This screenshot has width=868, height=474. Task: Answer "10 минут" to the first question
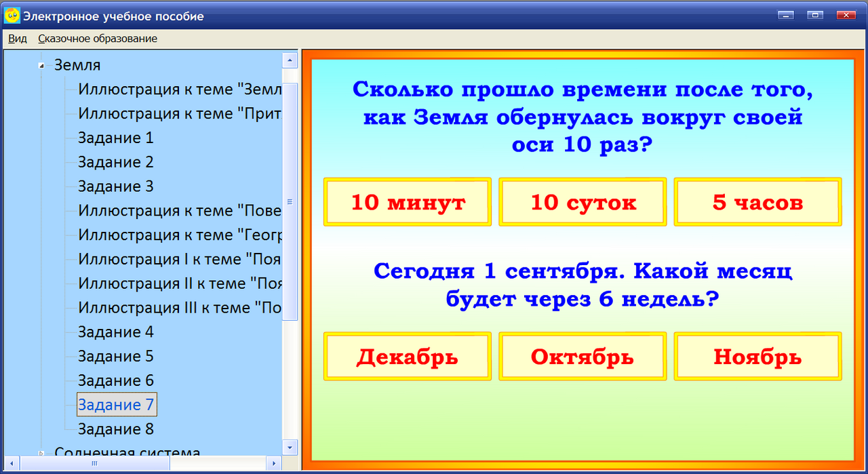[407, 201]
